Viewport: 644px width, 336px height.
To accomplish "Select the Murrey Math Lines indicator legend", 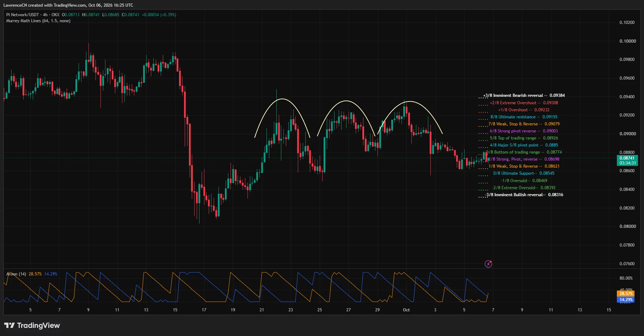I will coord(38,21).
